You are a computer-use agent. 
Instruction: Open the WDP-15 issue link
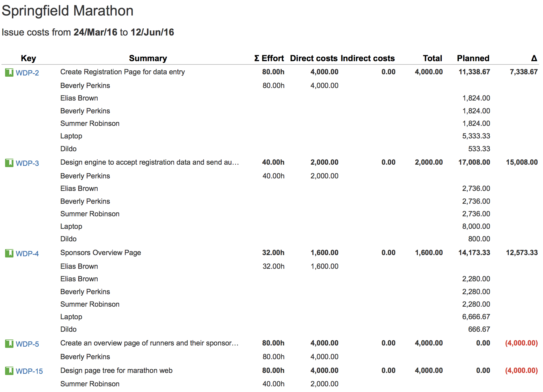(x=29, y=371)
